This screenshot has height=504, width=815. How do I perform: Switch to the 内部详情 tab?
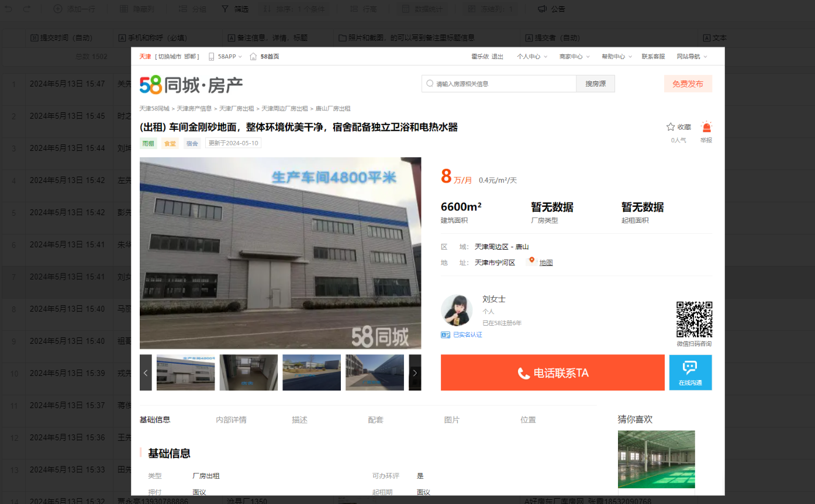coord(231,420)
